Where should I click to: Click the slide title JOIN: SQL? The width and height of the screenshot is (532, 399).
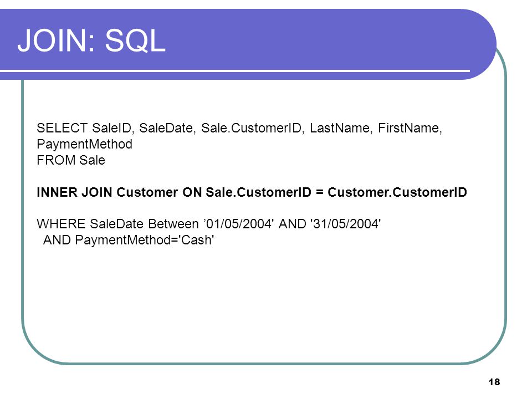[x=91, y=40]
